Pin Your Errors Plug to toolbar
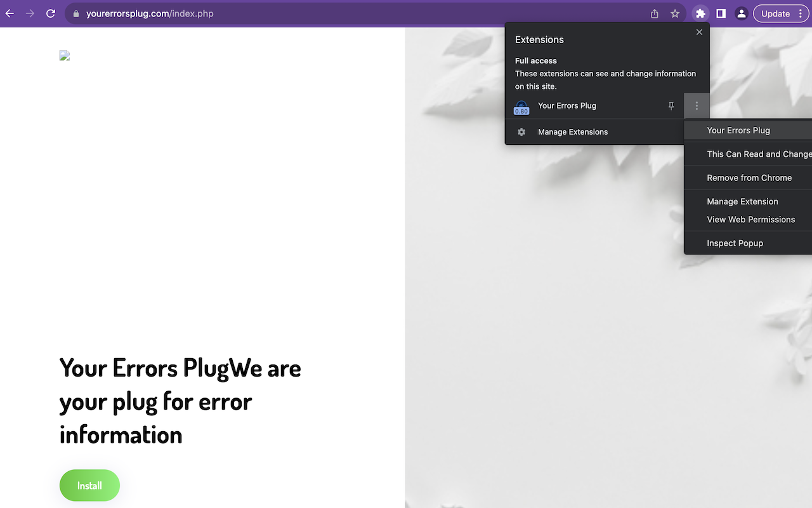This screenshot has height=508, width=812. (x=671, y=106)
